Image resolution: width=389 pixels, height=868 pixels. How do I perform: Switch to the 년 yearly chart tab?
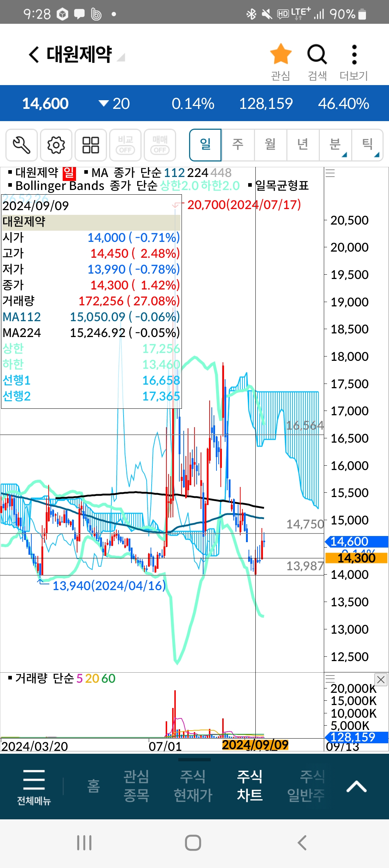point(303,145)
